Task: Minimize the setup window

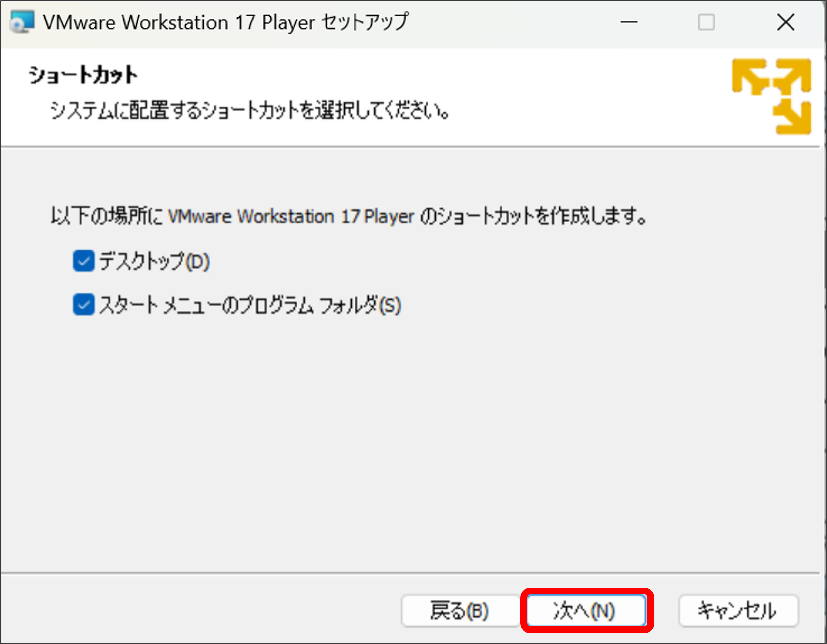Action: click(629, 22)
